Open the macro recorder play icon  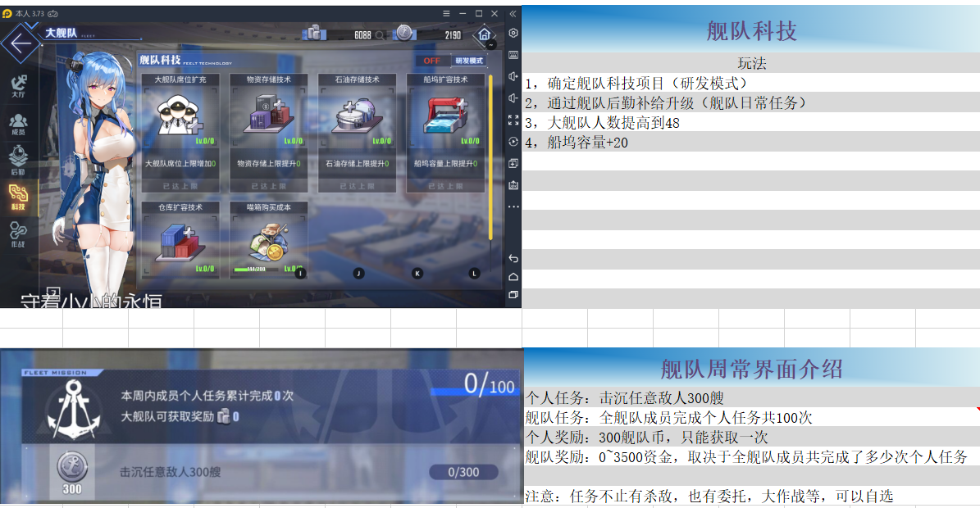click(513, 142)
